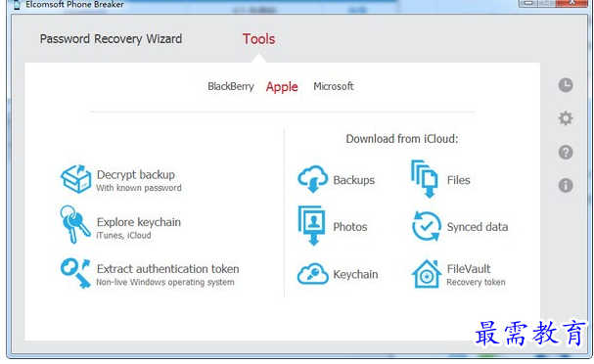Click the iCloud Files download icon
This screenshot has height=364, width=594.
[425, 179]
